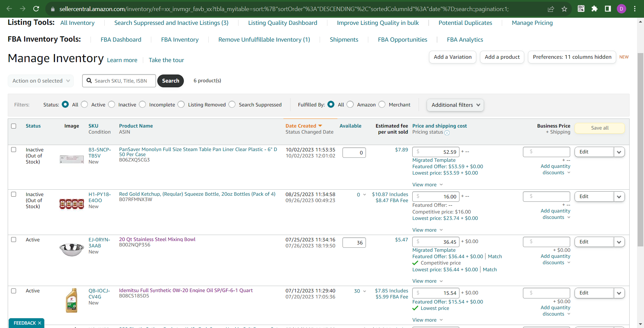Choose the Listing Removed status radio
This screenshot has height=328, width=644.
[181, 104]
